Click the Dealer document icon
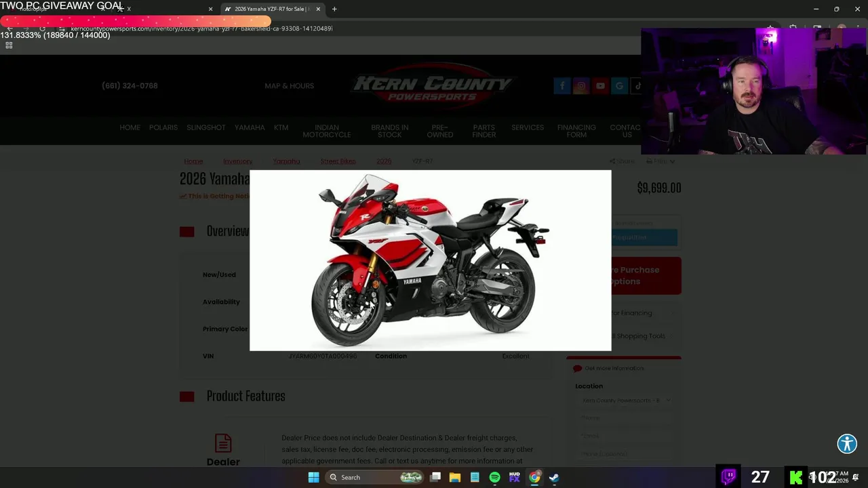This screenshot has width=868, height=488. point(223,443)
